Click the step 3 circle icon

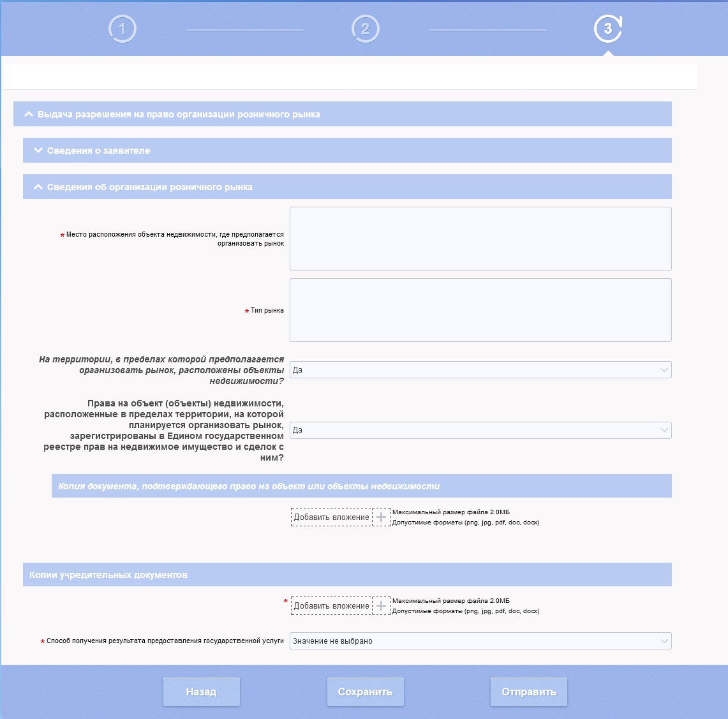click(x=607, y=29)
